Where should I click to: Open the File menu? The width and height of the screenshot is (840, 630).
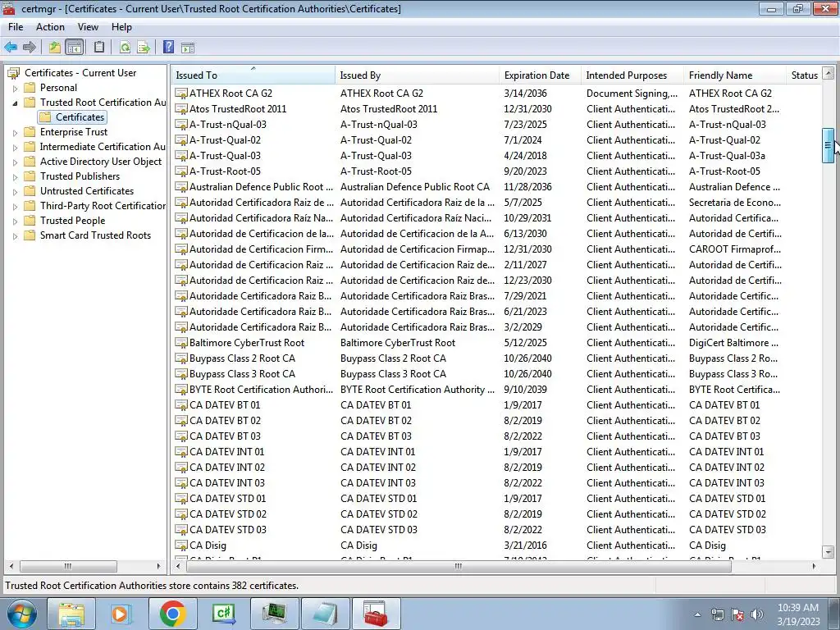tap(16, 27)
